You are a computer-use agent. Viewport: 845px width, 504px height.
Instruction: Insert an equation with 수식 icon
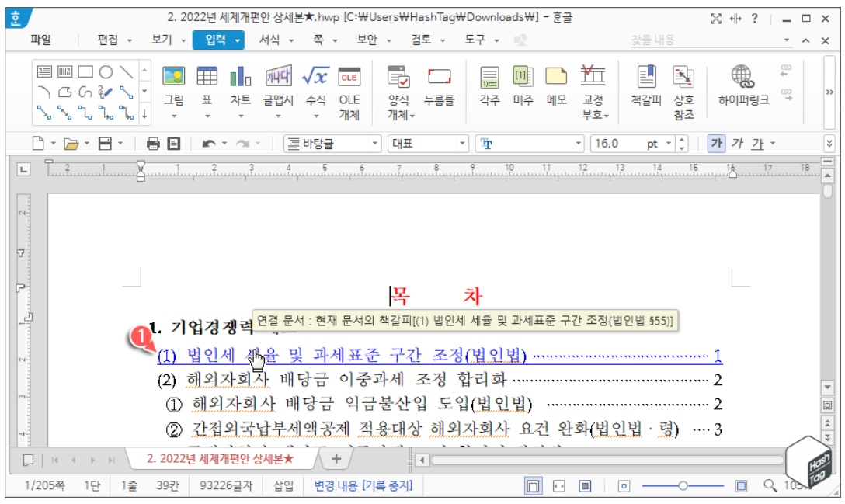[316, 78]
